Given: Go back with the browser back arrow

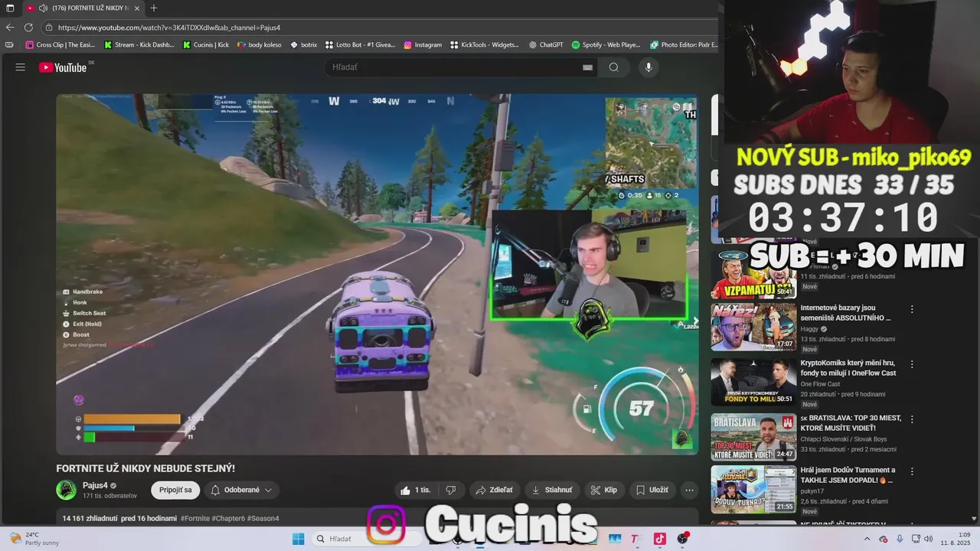Looking at the screenshot, I should [x=10, y=28].
